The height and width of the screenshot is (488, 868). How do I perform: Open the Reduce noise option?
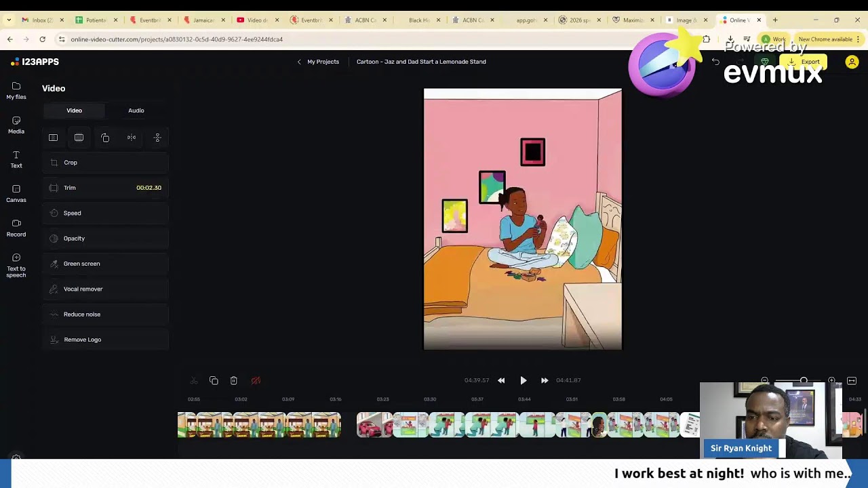[x=106, y=314]
